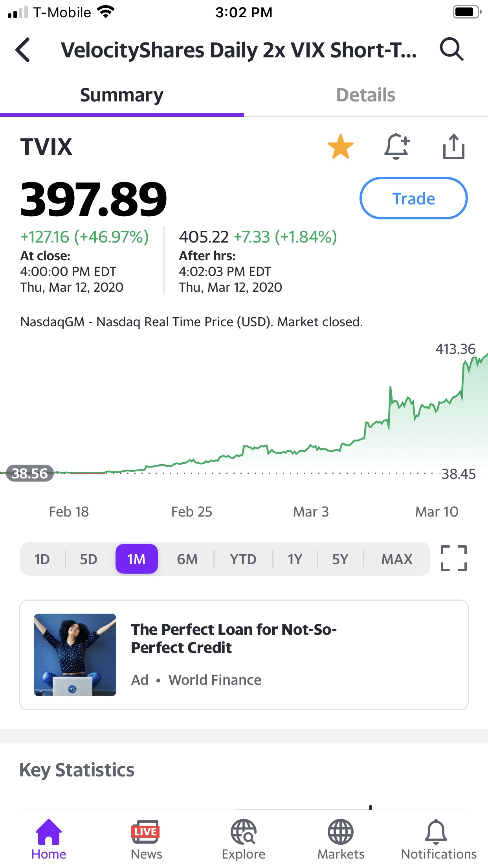Open the World Finance loan ad
Viewport: 488px width, 868px height.
[234, 639]
